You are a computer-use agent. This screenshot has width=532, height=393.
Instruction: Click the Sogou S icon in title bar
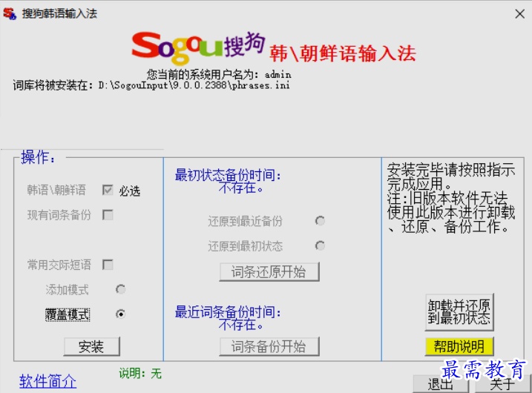[10, 13]
